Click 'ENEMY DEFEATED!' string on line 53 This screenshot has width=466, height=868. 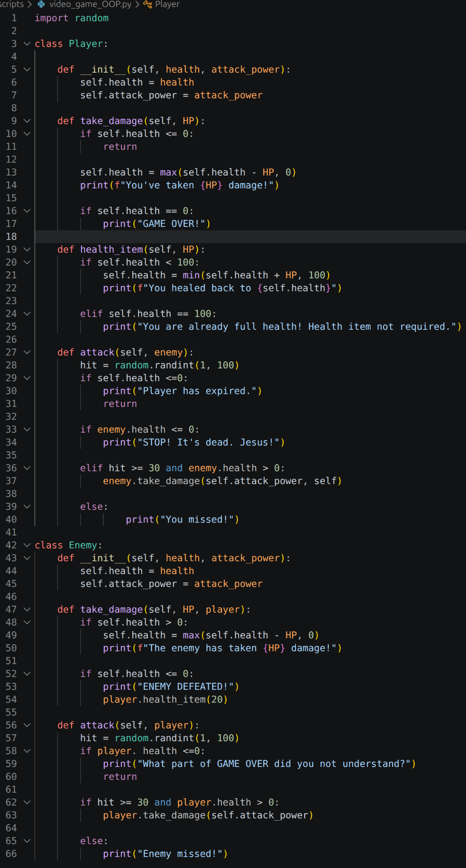click(x=185, y=687)
